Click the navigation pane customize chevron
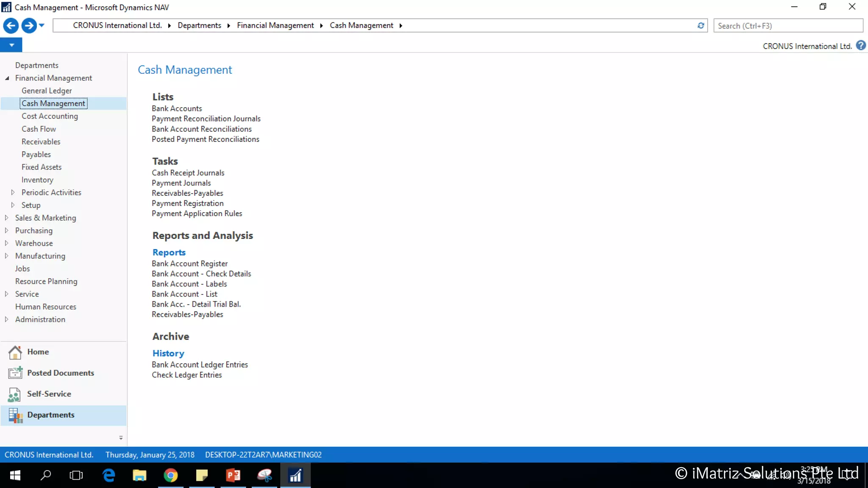 pos(121,438)
